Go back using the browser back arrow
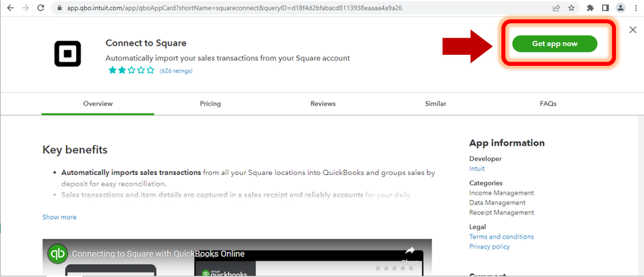644x277 pixels. tap(10, 8)
